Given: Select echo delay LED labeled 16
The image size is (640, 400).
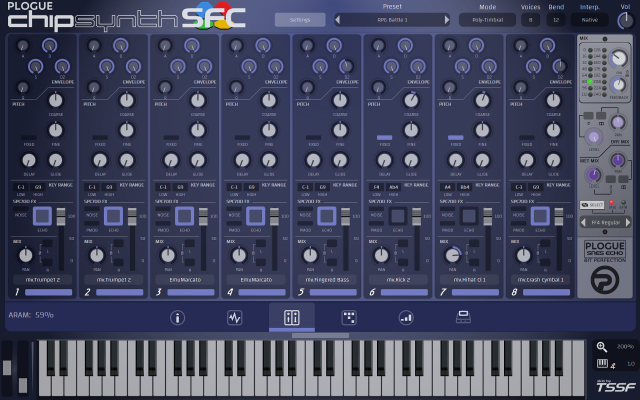Looking at the screenshot, I should 590,56.
